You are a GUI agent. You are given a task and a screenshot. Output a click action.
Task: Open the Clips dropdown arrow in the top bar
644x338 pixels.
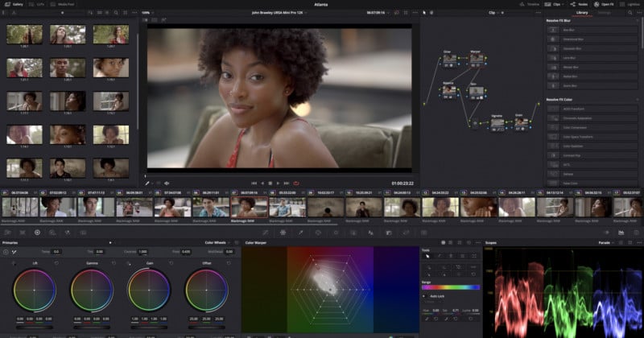pyautogui.click(x=563, y=4)
